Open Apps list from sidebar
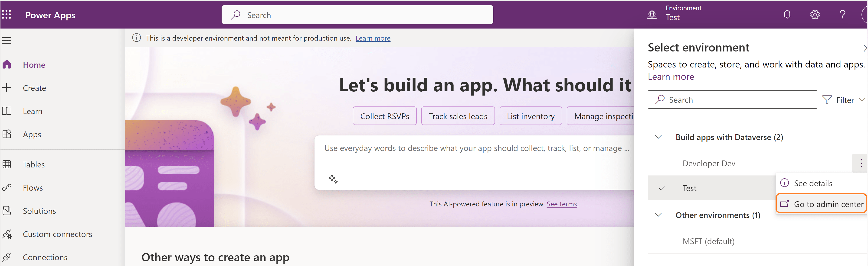The width and height of the screenshot is (868, 266). [x=32, y=134]
